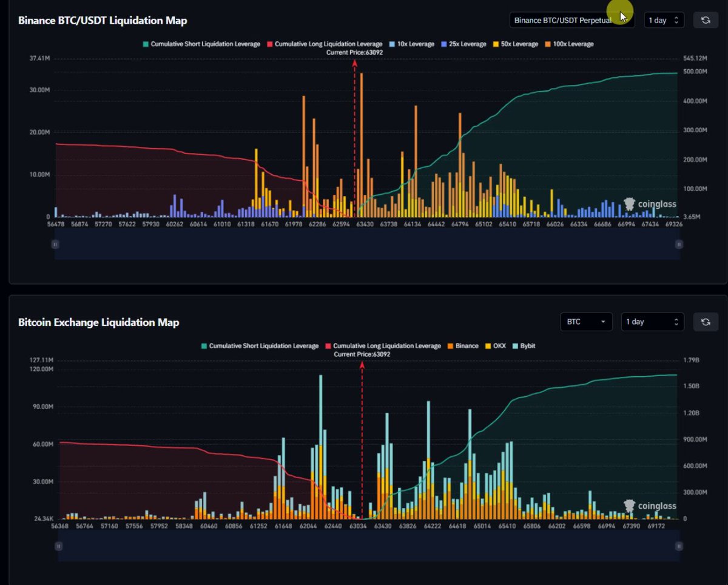728x585 pixels.
Task: Toggle Cumulative Short Liquidation Leverage in the Bitcoin Exchange legend
Action: point(260,346)
